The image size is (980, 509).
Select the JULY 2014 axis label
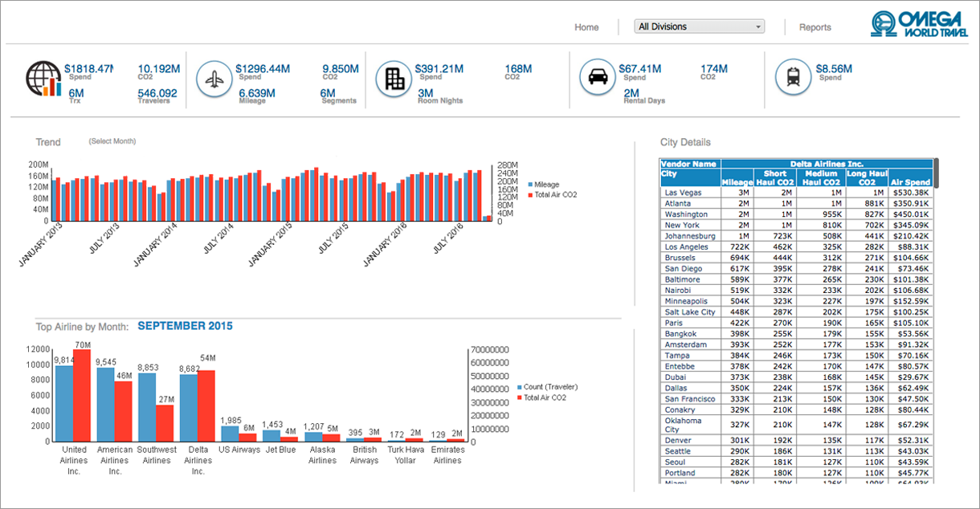pos(218,238)
